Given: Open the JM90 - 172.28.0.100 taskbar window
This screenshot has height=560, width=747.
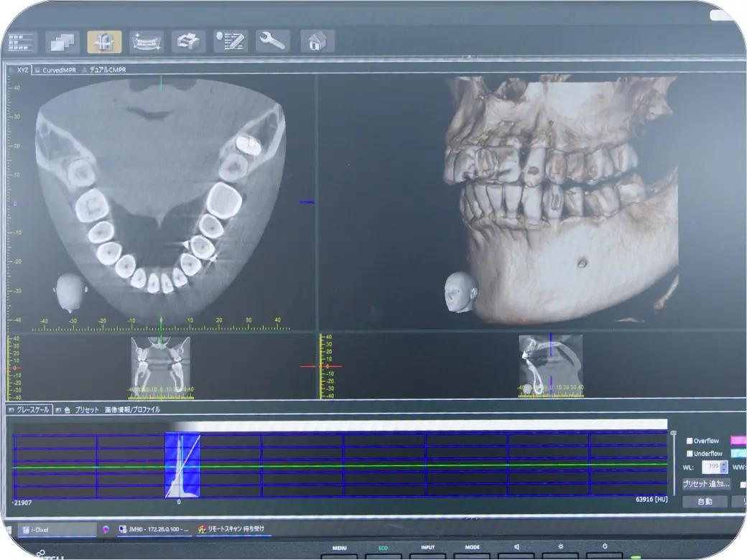Looking at the screenshot, I should tap(154, 530).
